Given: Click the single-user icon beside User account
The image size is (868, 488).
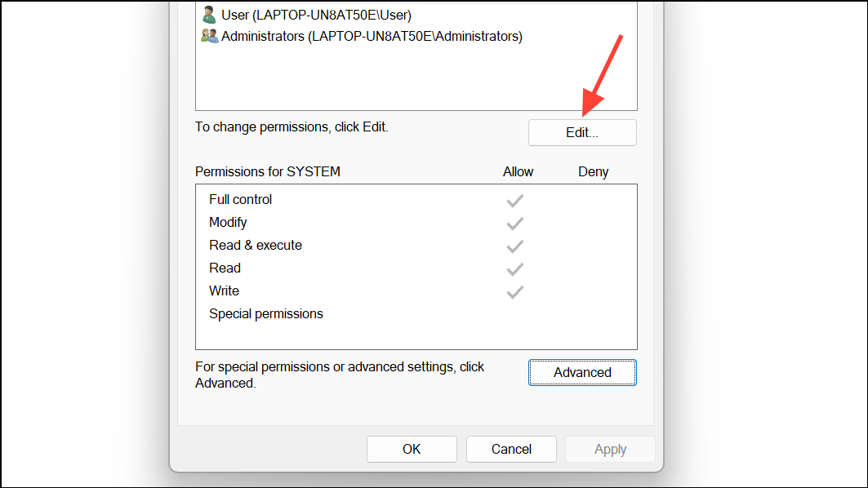Looking at the screenshot, I should (x=209, y=15).
